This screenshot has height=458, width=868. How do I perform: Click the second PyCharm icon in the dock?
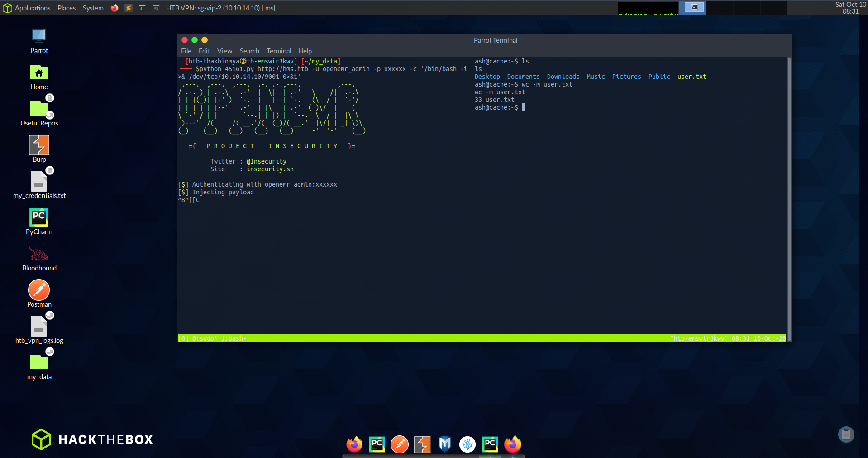click(490, 444)
